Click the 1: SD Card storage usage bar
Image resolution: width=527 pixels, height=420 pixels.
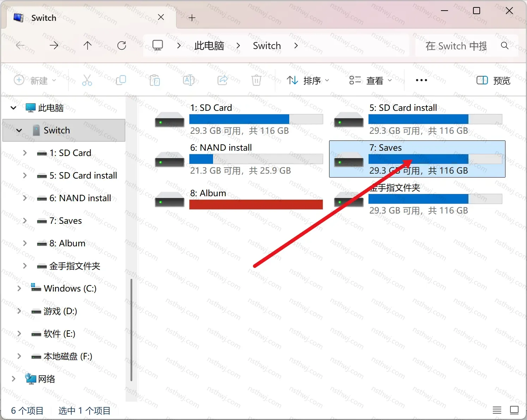pyautogui.click(x=256, y=119)
